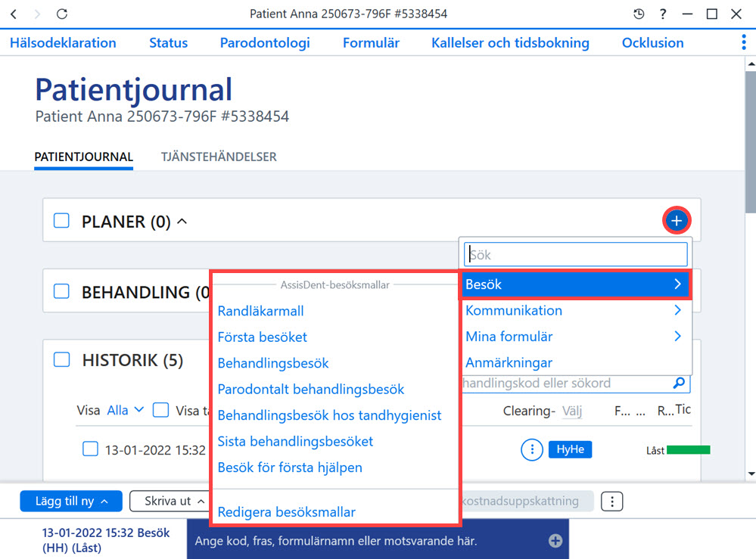Open the Status tab
The width and height of the screenshot is (756, 559).
coord(168,43)
